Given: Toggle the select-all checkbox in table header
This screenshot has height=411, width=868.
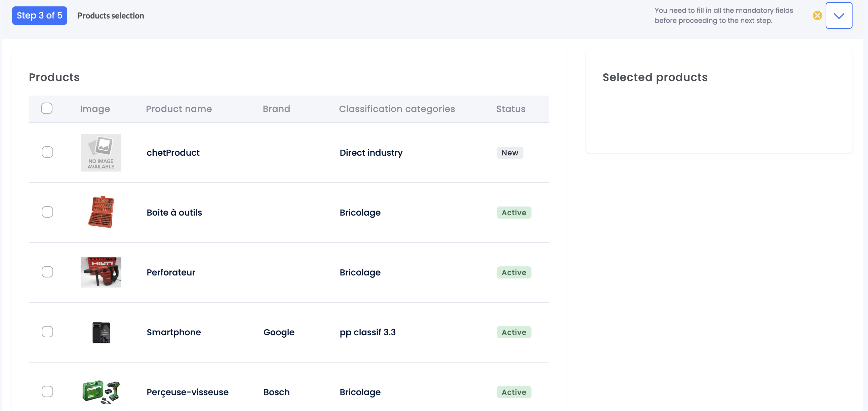Looking at the screenshot, I should tap(47, 108).
